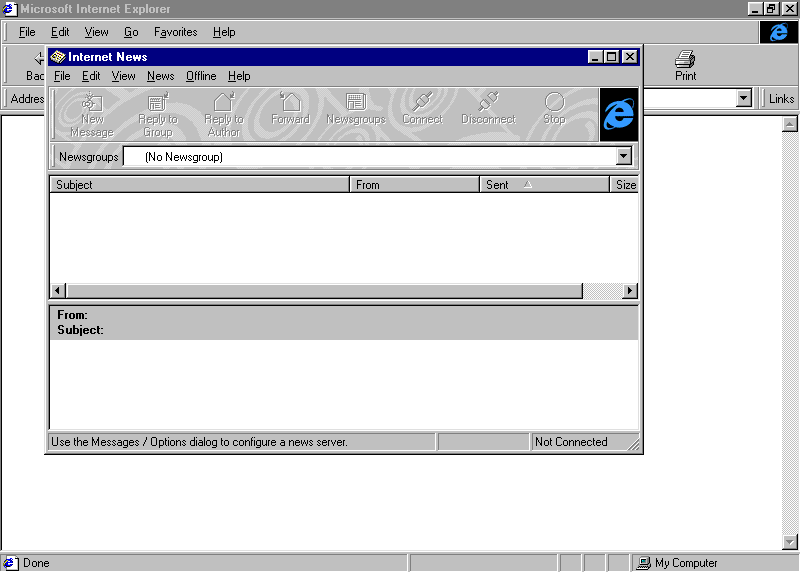Image resolution: width=800 pixels, height=572 pixels.
Task: Click Internet Explorer title bar icon
Action: click(x=9, y=9)
